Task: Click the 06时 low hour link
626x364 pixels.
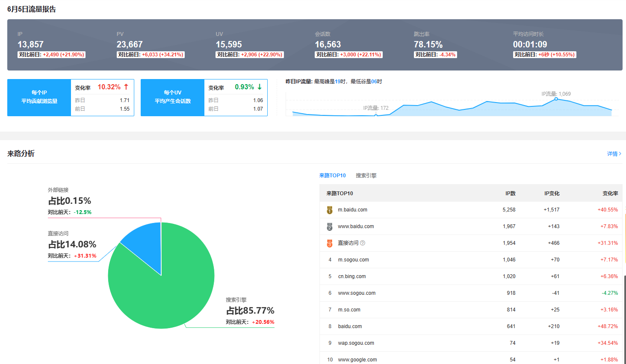Action: coord(376,82)
